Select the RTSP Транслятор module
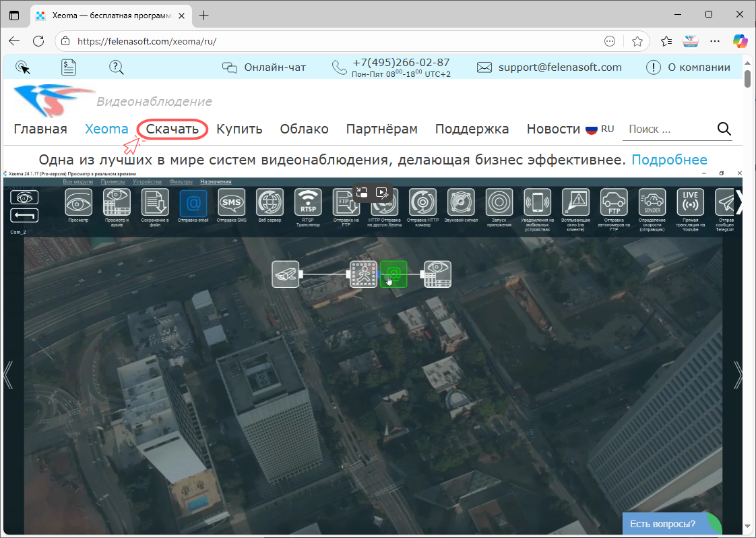The width and height of the screenshot is (756, 538). [x=308, y=201]
